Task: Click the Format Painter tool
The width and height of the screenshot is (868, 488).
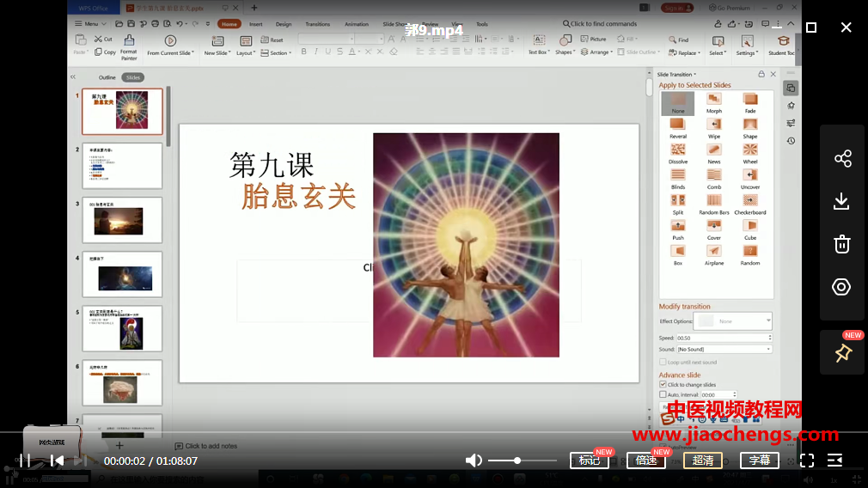Action: click(128, 47)
